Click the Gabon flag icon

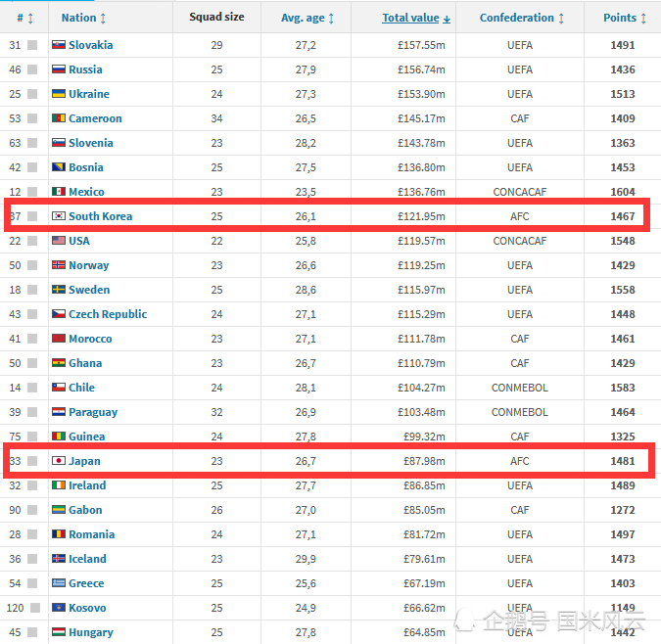59,509
